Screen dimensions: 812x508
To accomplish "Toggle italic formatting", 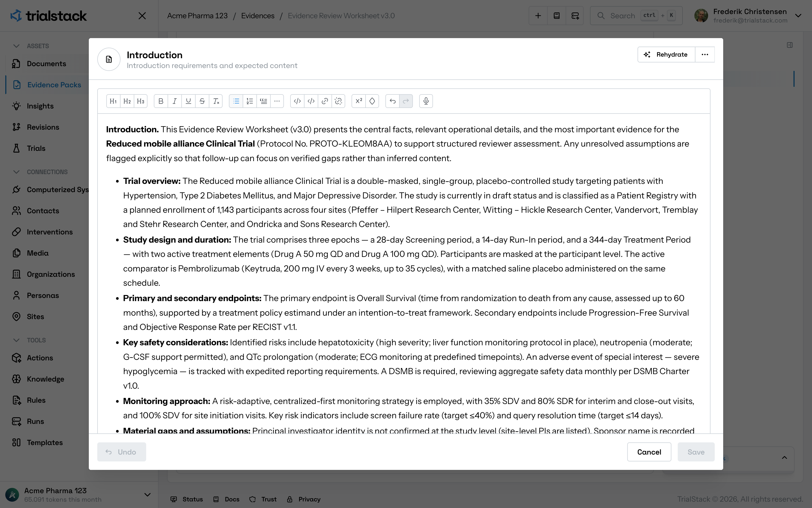I will click(174, 101).
